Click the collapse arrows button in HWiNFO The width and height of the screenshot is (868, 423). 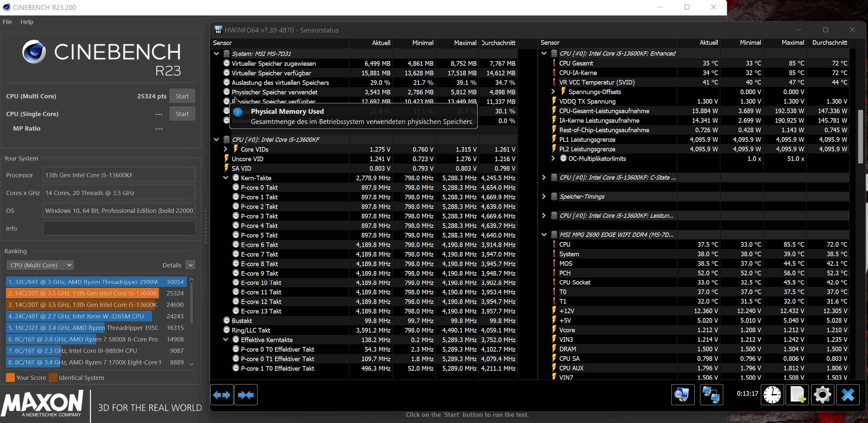(x=246, y=395)
